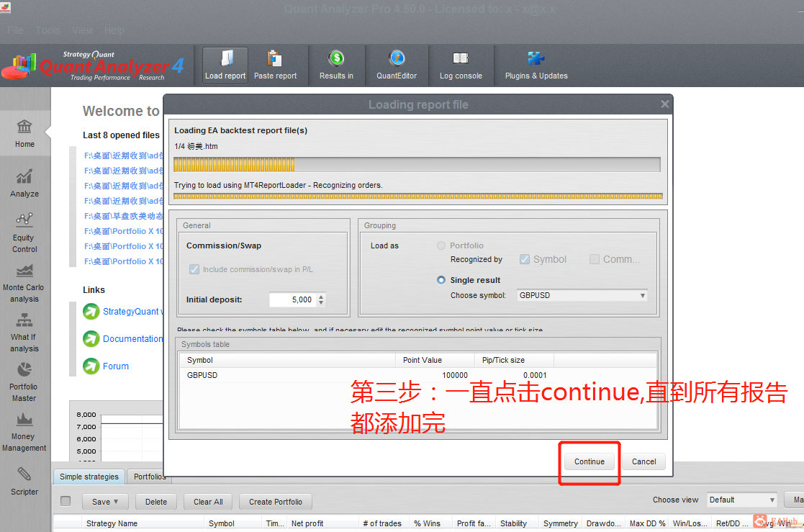Click the file loading progress bar
Image resolution: width=804 pixels, height=532 pixels.
coord(417,165)
